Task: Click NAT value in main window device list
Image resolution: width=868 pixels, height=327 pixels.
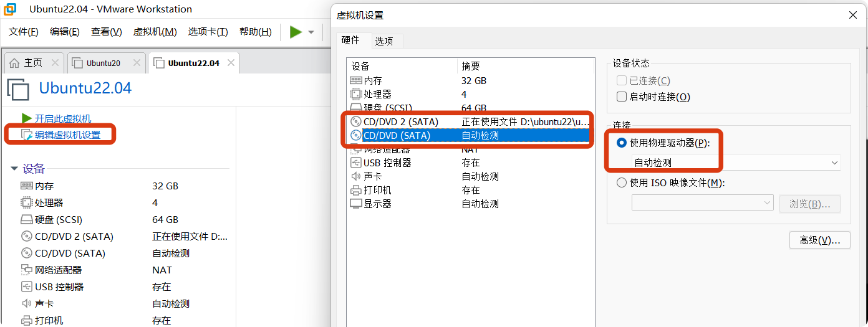Action: 162,270
